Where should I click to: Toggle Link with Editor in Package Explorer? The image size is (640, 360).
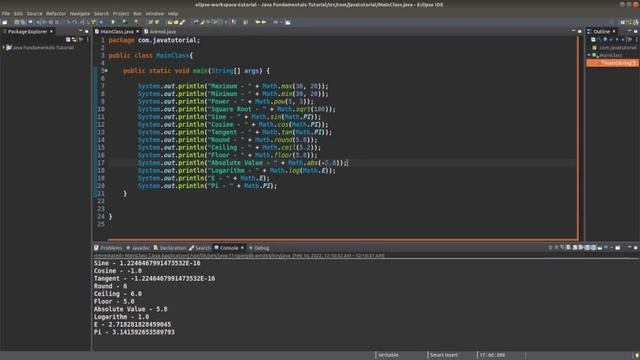coord(74,40)
